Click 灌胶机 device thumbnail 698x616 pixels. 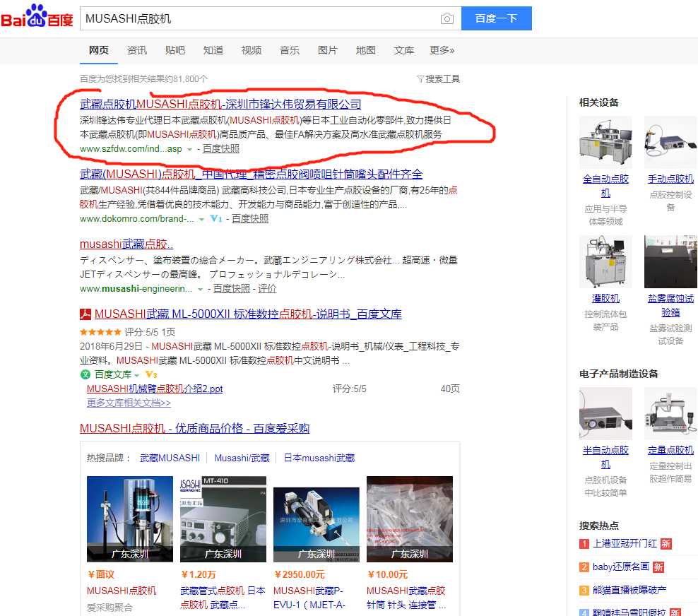[606, 261]
